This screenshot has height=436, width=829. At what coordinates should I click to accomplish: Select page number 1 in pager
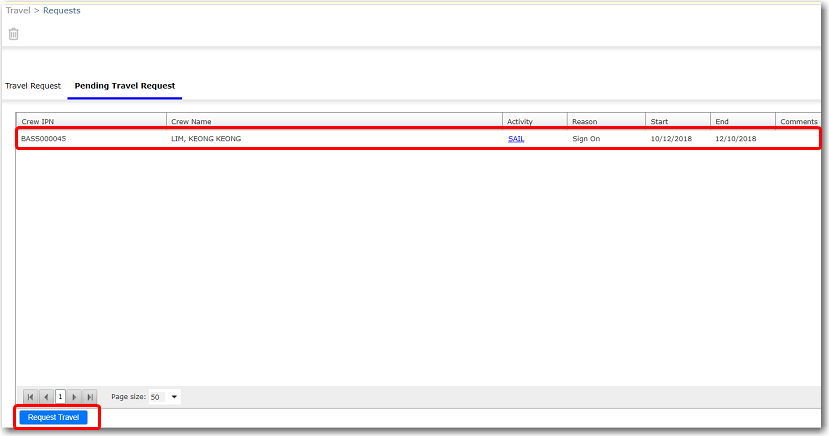pyautogui.click(x=61, y=397)
